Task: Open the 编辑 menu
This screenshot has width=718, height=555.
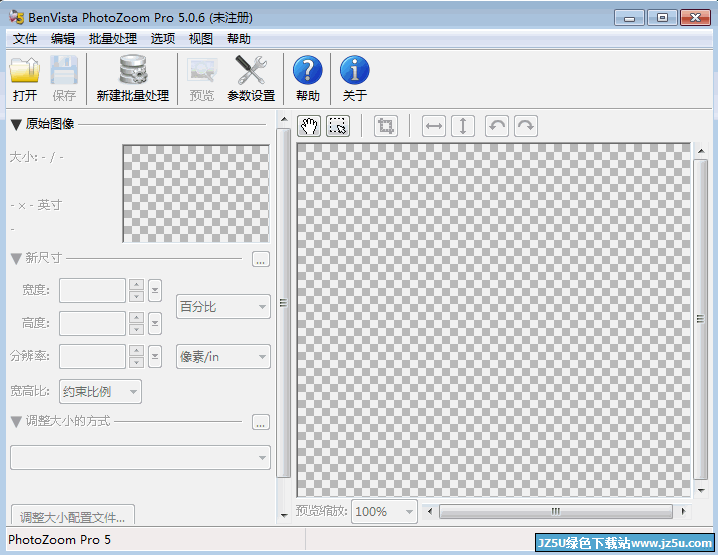Action: pyautogui.click(x=63, y=39)
